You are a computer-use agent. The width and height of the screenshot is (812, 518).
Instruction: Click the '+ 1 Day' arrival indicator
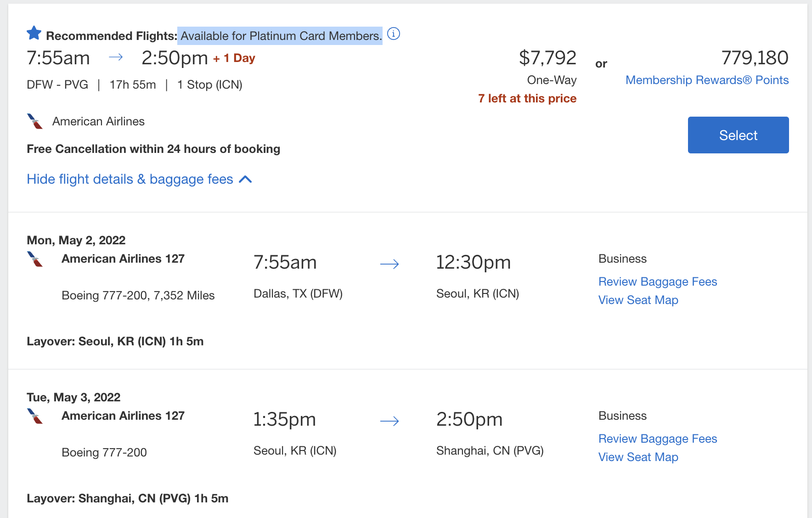pos(234,58)
